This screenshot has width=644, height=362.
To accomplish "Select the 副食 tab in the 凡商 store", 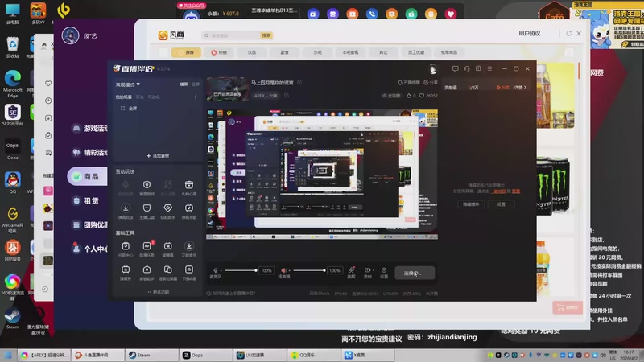I will pos(285,52).
